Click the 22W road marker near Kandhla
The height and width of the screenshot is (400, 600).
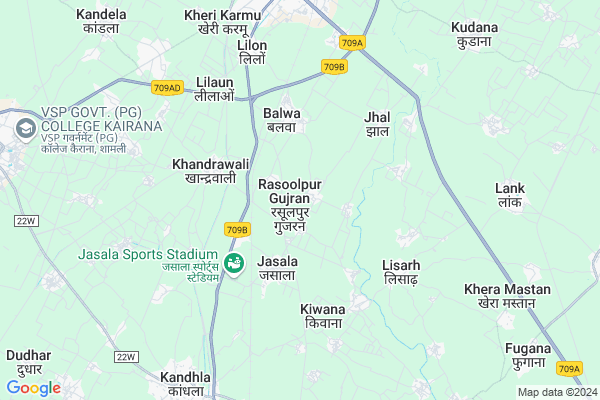(126, 357)
